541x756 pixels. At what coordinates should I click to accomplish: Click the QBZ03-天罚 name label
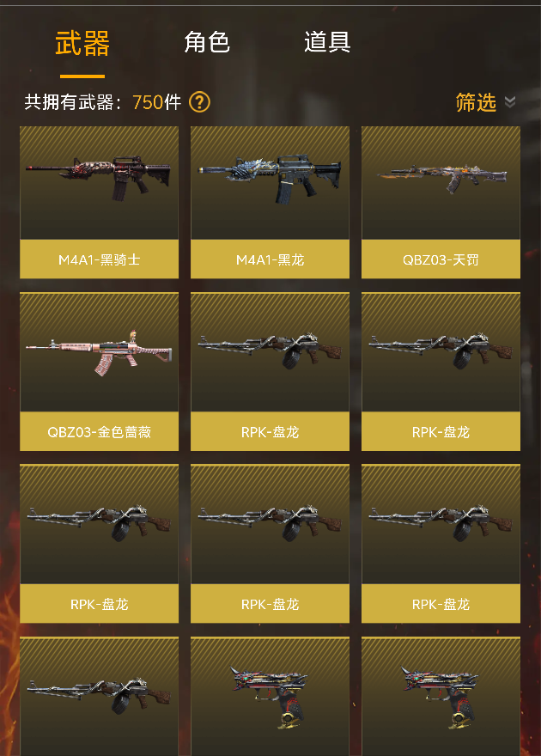(441, 259)
